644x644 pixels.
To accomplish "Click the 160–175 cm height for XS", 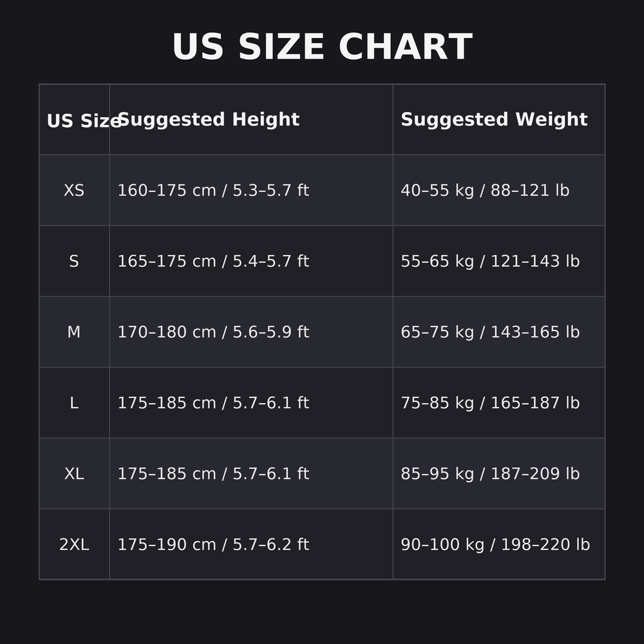I will 213,191.
